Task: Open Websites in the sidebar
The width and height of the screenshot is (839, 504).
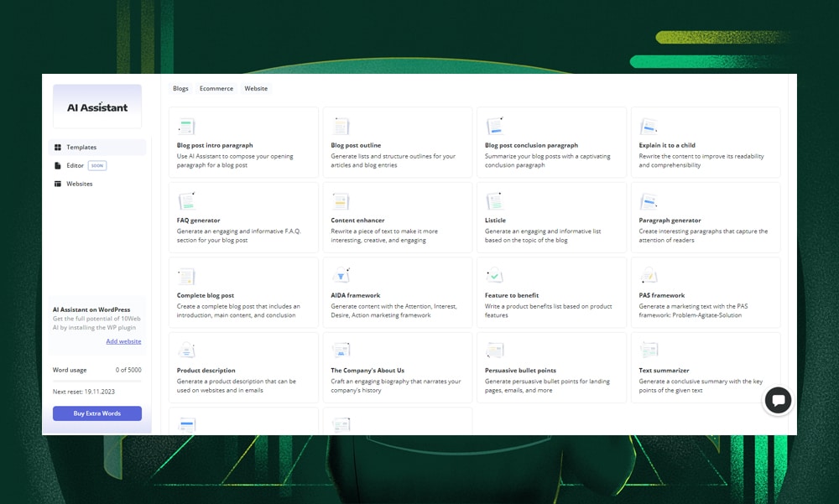Action: click(x=79, y=184)
